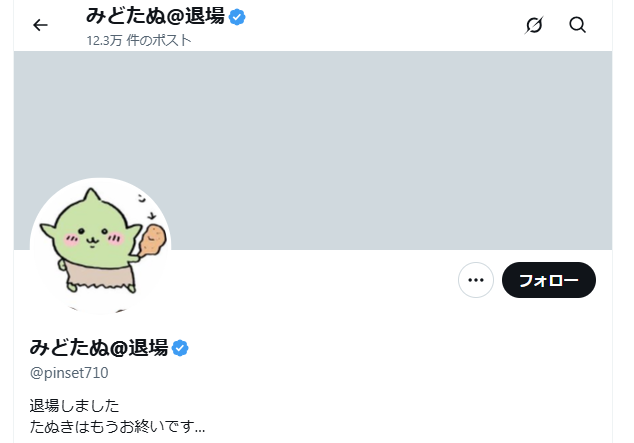This screenshot has height=443, width=634.
Task: Click the bio line 退場しました
Action: 74,405
